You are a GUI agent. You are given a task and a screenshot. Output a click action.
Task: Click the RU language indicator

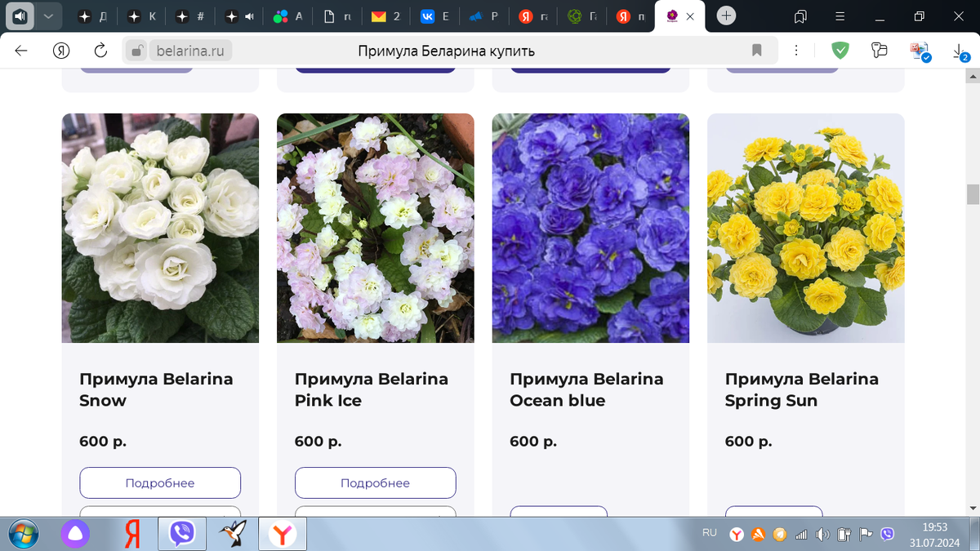point(710,533)
